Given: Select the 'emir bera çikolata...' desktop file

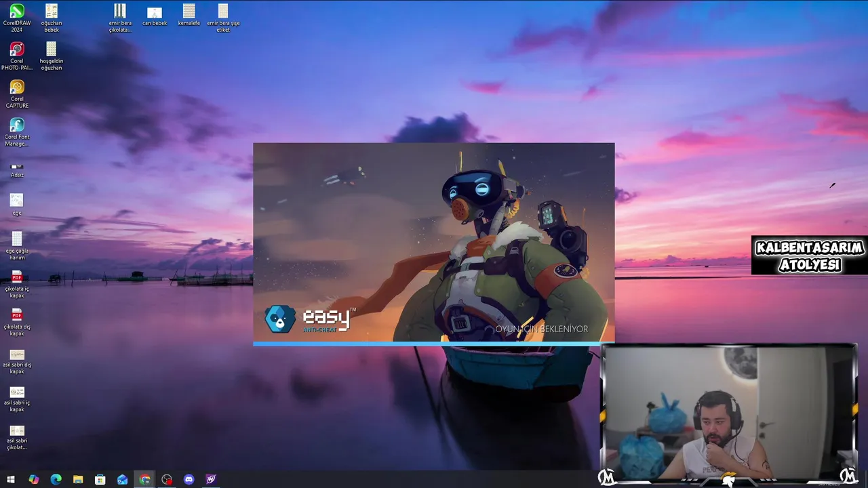Looking at the screenshot, I should [x=120, y=18].
